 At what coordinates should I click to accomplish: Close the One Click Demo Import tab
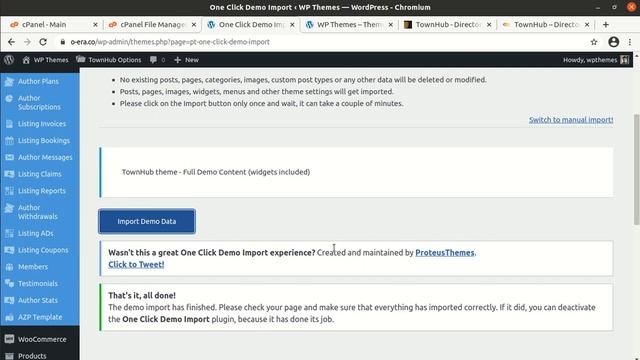292,24
